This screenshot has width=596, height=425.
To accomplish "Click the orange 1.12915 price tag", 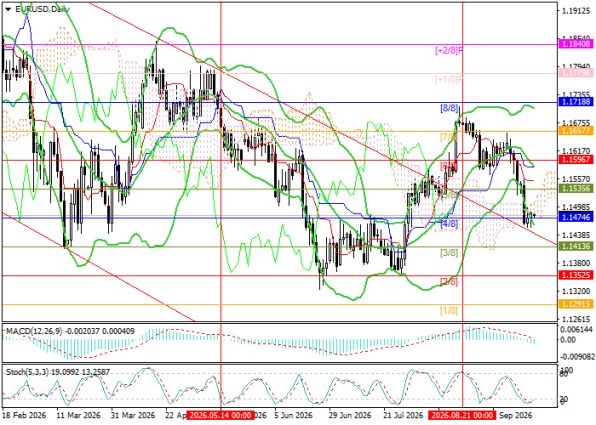I will (577, 304).
